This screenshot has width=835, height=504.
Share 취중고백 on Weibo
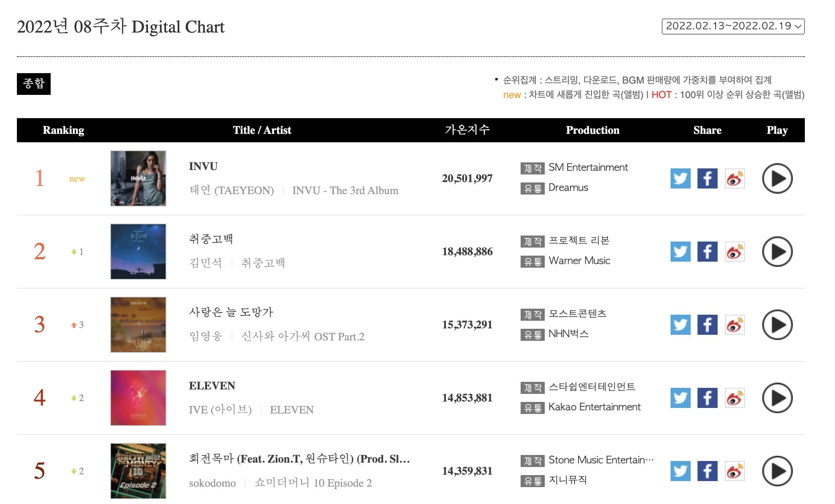734,252
